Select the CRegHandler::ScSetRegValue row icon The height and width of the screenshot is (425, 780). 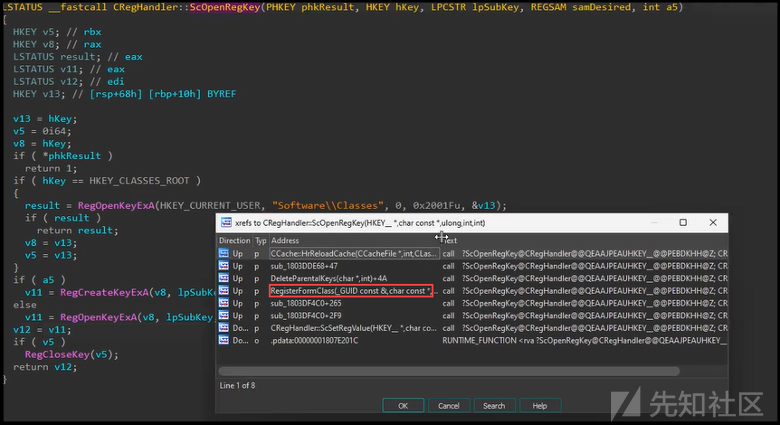coord(224,328)
